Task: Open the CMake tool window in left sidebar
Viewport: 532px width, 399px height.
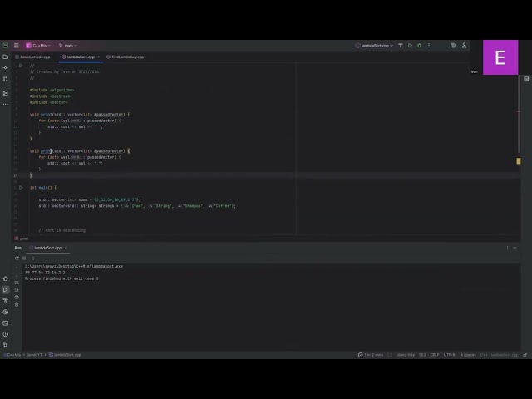Action: pyautogui.click(x=6, y=278)
